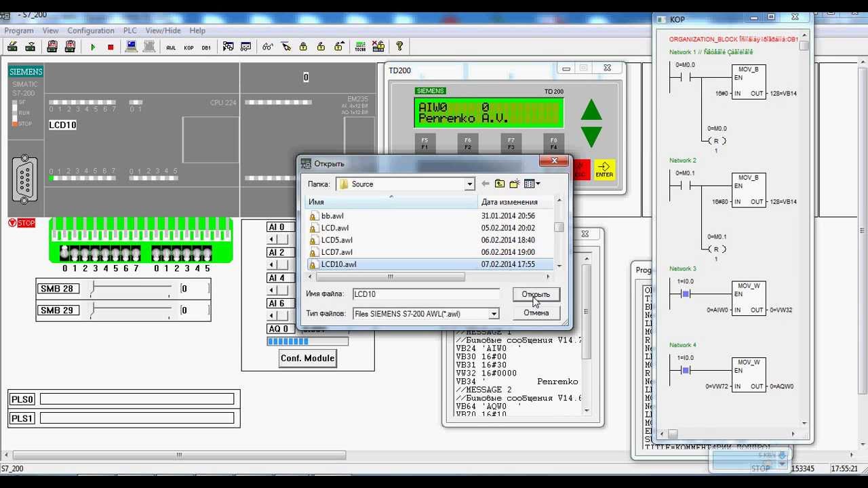Click the Create New Folder icon in Open dialog
The image size is (868, 488).
515,184
